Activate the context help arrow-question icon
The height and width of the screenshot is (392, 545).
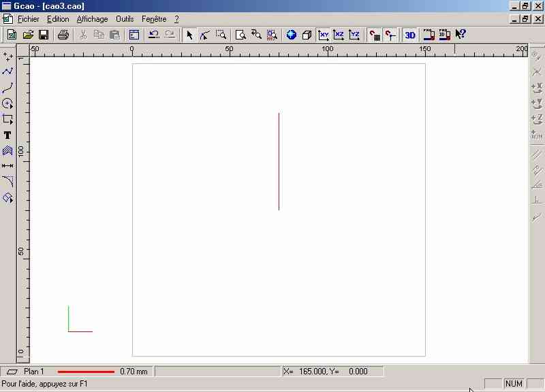(x=461, y=35)
